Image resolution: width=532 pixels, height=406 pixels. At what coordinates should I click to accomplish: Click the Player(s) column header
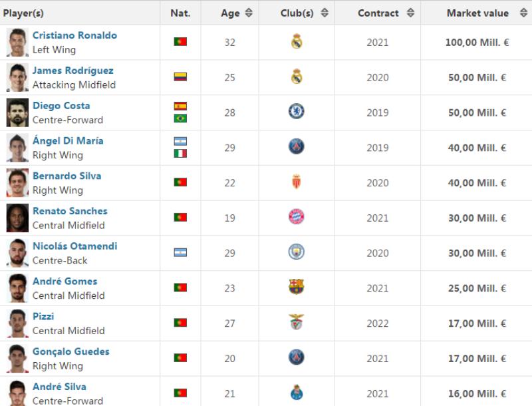pos(23,13)
